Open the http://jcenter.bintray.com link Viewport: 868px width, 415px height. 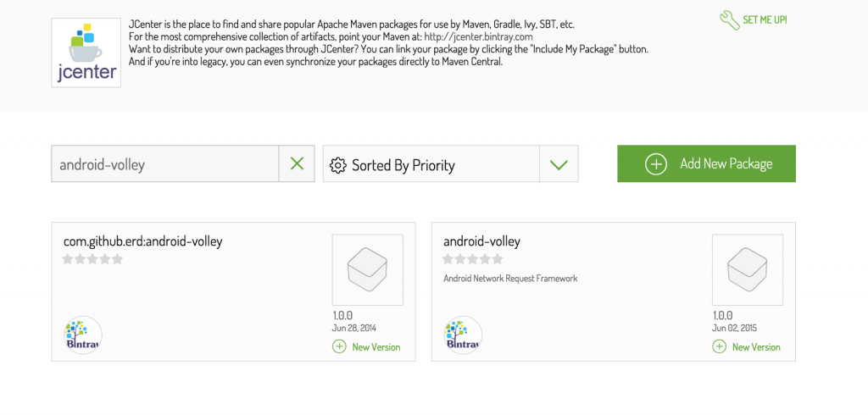(478, 36)
